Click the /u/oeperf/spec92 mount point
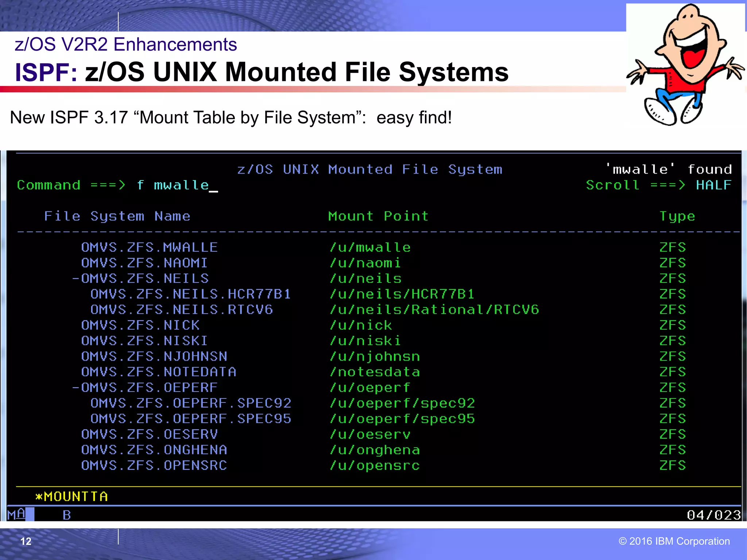747x560 pixels. click(402, 403)
